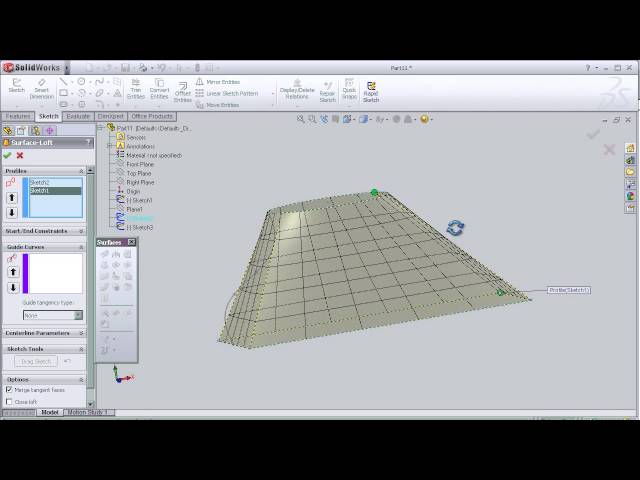Collapse the Sketch Tools section
Viewport: 640px width, 480px height.
tap(81, 349)
